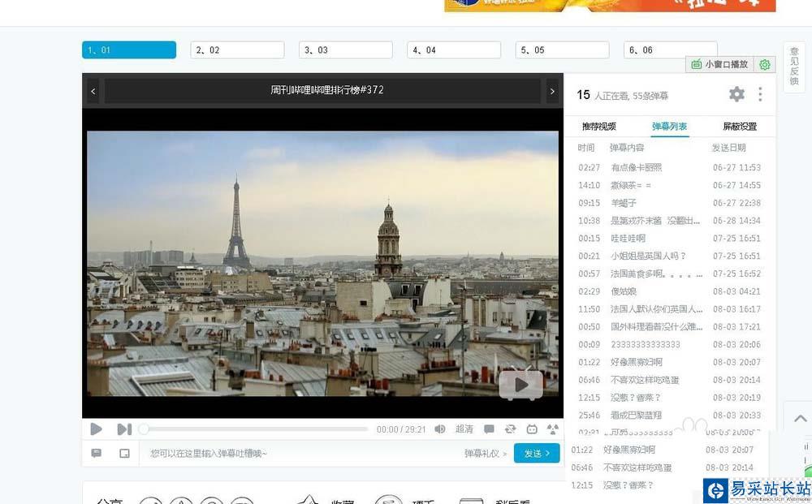Select danmaku row 傻姑娘
This screenshot has width=812, height=504.
point(669,291)
